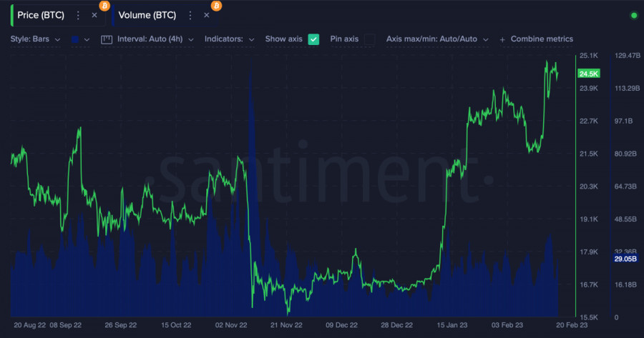Click the 24.5K current price label
This screenshot has width=644, height=338.
coord(589,74)
